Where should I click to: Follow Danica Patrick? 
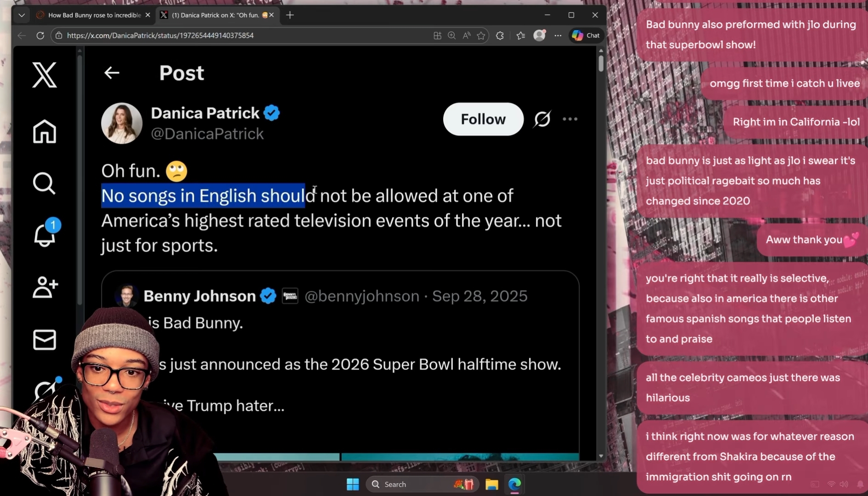483,119
